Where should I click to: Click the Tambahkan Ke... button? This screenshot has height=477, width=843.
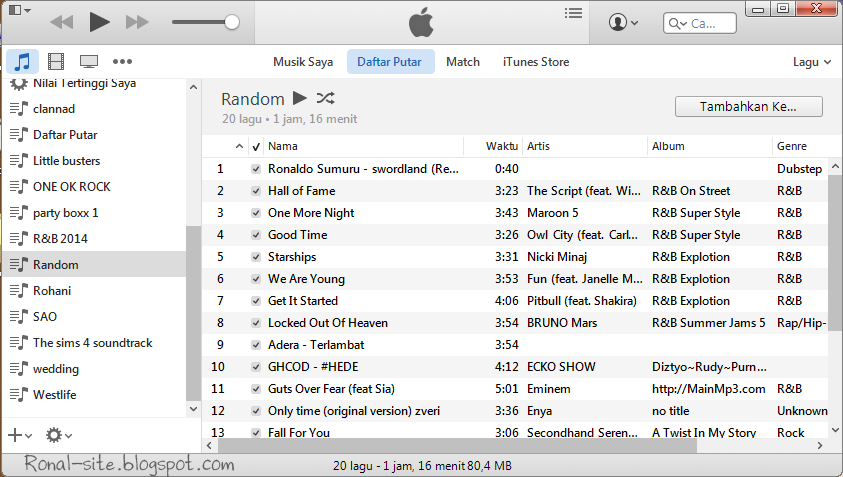pos(748,106)
